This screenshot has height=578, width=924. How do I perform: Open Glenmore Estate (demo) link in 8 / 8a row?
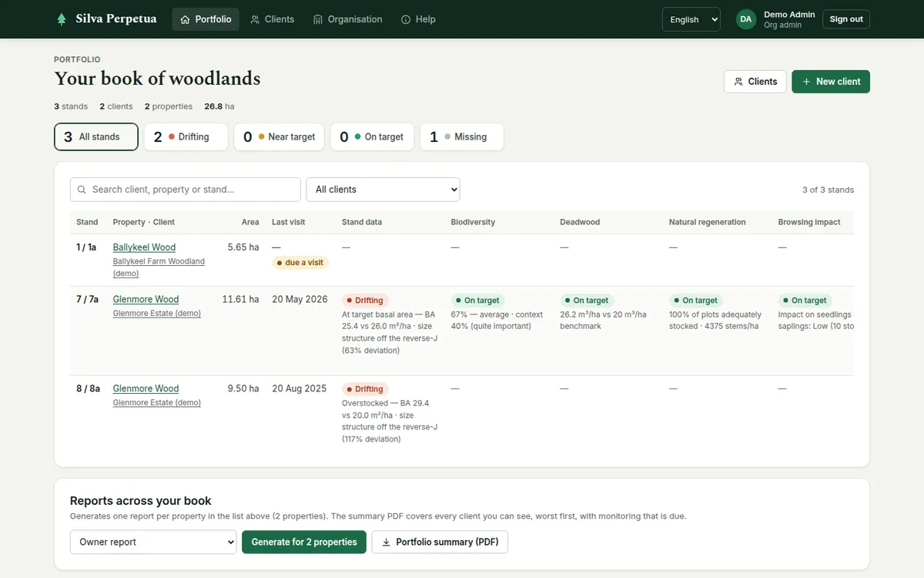point(157,402)
